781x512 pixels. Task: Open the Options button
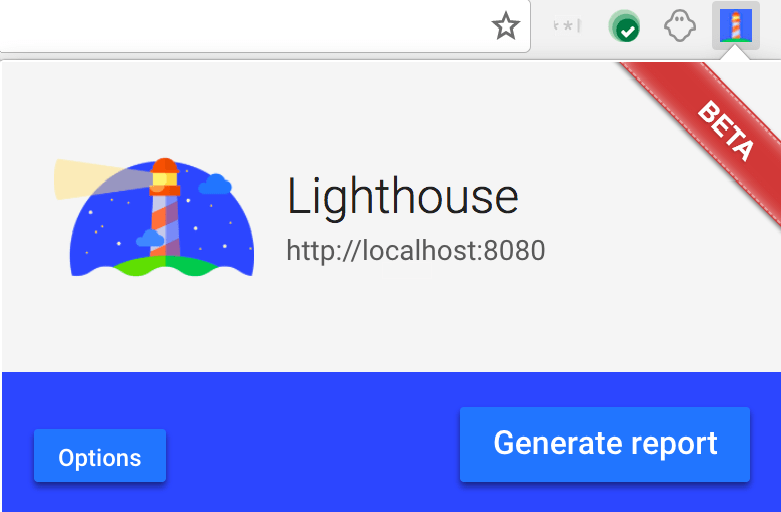pyautogui.click(x=100, y=456)
